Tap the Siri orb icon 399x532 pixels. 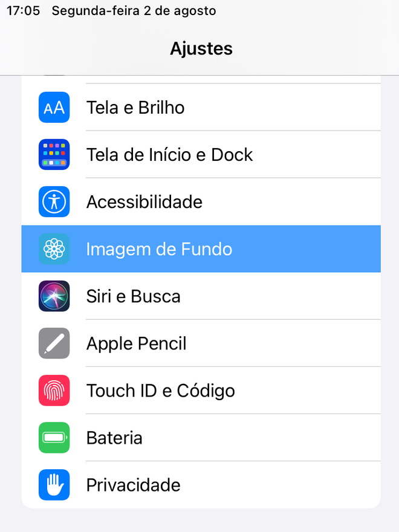(54, 296)
